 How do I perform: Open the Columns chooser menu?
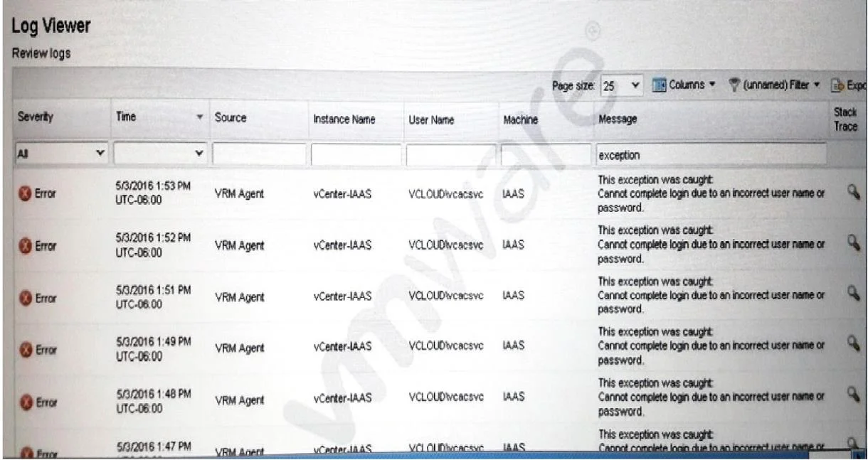click(x=683, y=85)
